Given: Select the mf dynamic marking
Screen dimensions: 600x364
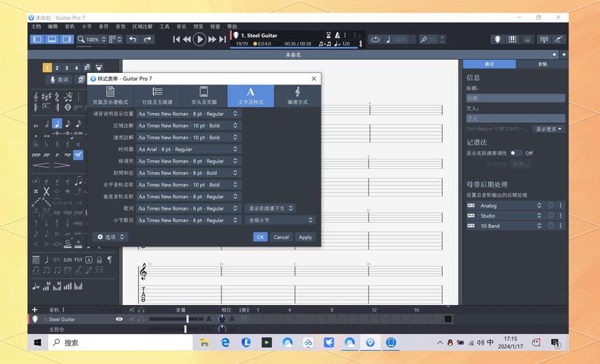Looking at the screenshot, I should [x=78, y=154].
